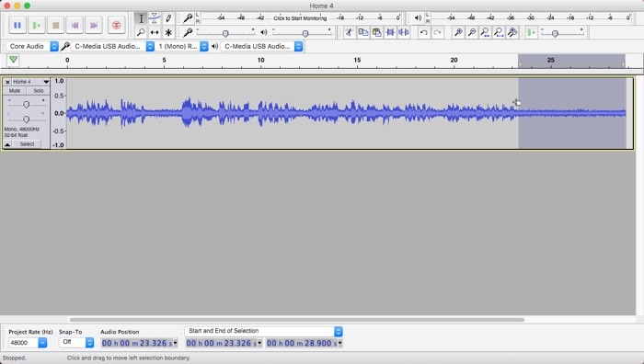Click inside the selected waveform region
Screen dimensions: 644x364
coord(571,113)
